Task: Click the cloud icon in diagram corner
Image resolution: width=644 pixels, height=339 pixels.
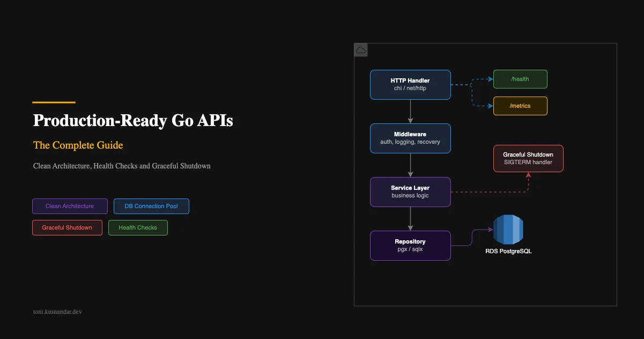Action: 361,50
